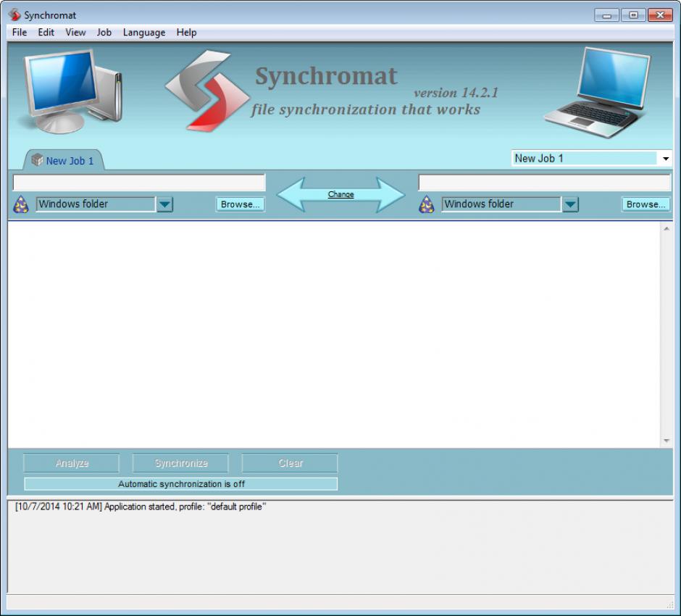Click the right wizard hat icon
Screen dimensions: 681x616
click(x=427, y=204)
